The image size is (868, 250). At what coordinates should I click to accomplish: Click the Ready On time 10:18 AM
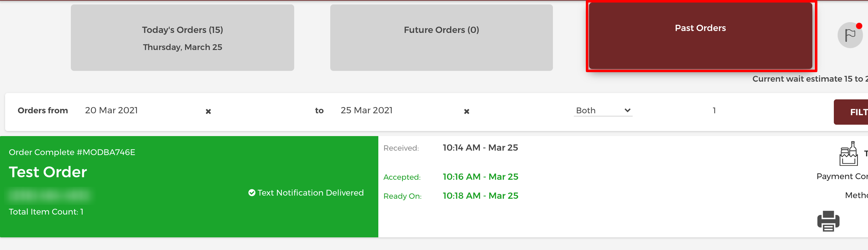(x=480, y=196)
